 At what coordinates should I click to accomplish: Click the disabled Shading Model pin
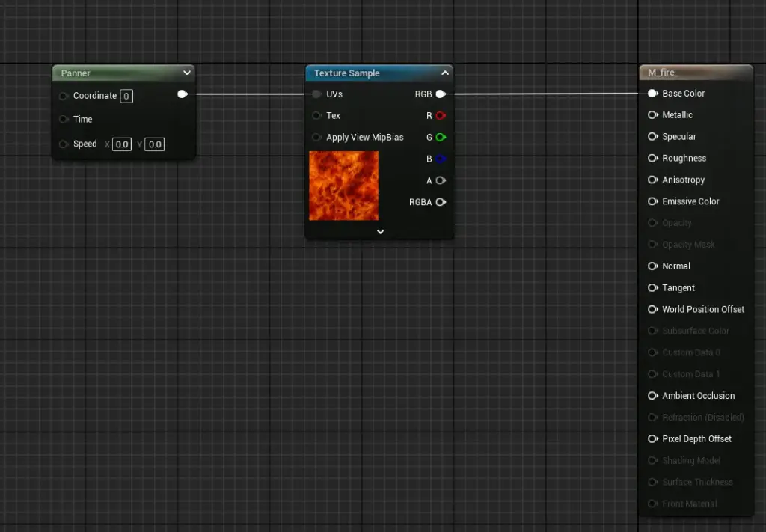(x=652, y=460)
